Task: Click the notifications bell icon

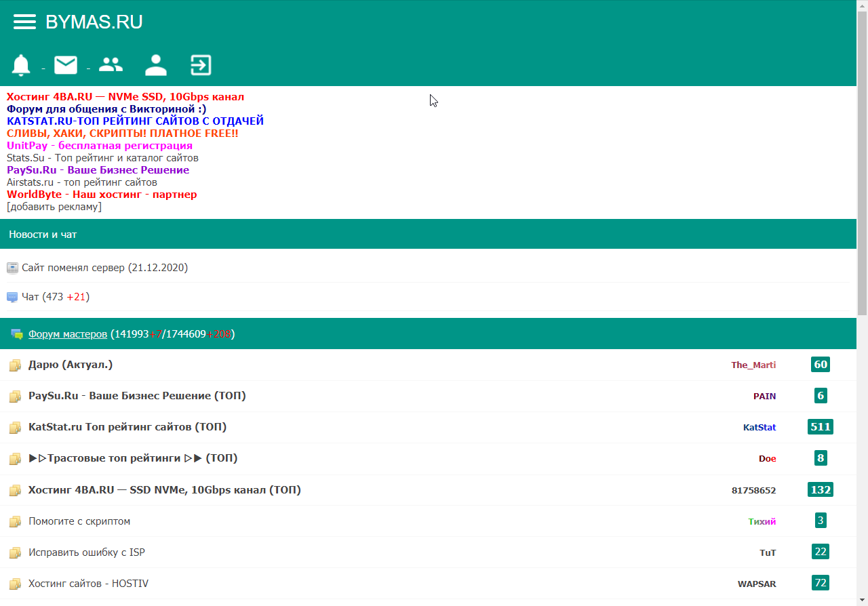Action: pos(21,65)
